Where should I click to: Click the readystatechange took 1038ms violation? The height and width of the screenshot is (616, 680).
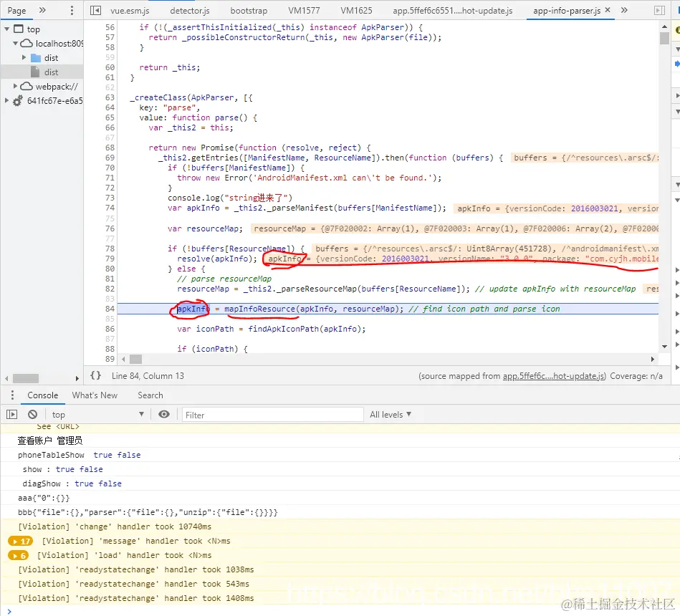pos(135,569)
